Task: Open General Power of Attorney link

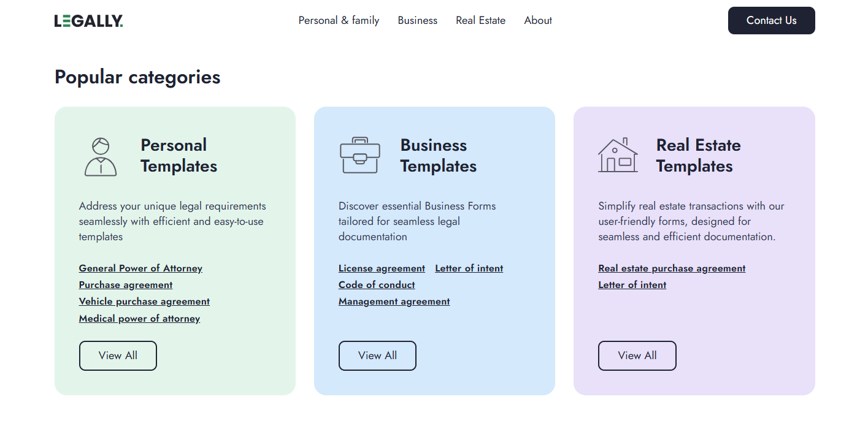Action: (140, 268)
